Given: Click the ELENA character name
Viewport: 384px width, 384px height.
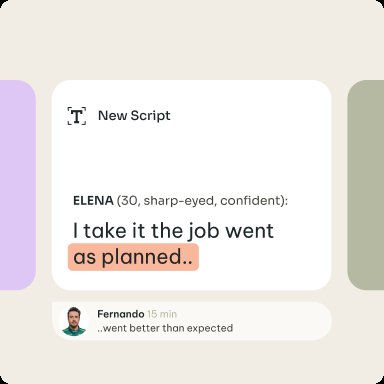Looking at the screenshot, I should point(93,201).
